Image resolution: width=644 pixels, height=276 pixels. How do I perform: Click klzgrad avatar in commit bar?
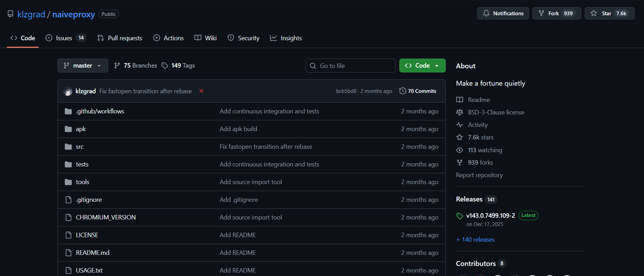(68, 91)
